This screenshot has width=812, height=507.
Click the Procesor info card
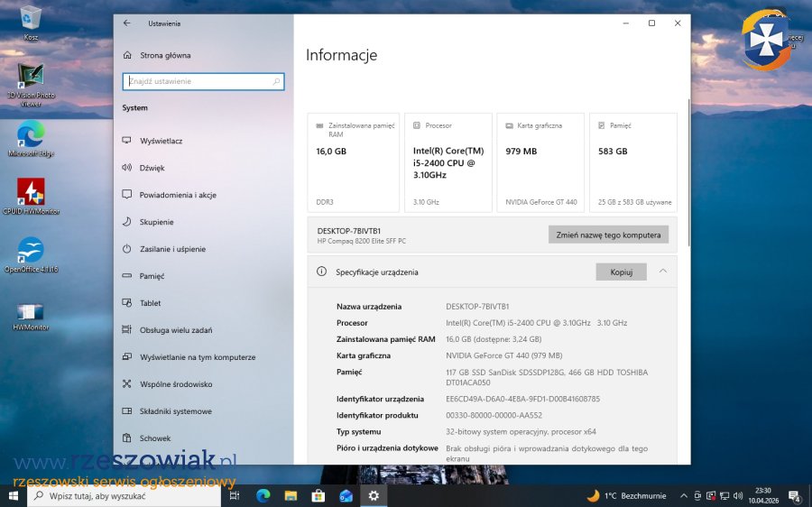click(448, 162)
